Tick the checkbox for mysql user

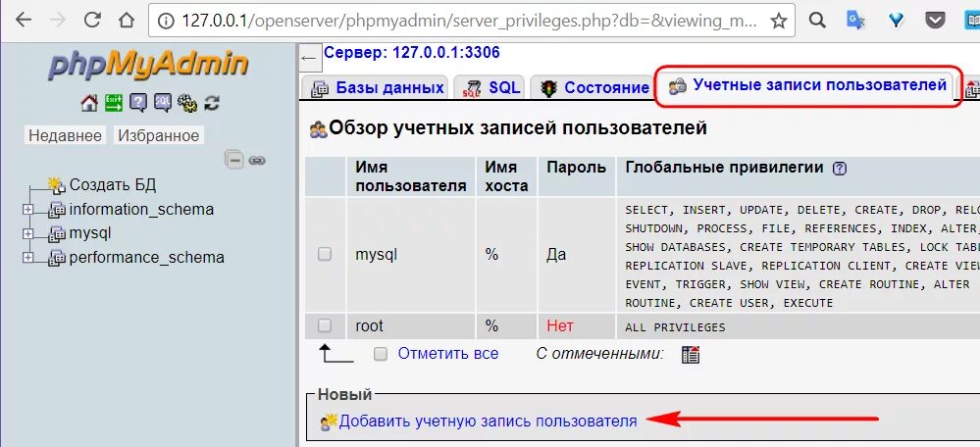(x=325, y=254)
